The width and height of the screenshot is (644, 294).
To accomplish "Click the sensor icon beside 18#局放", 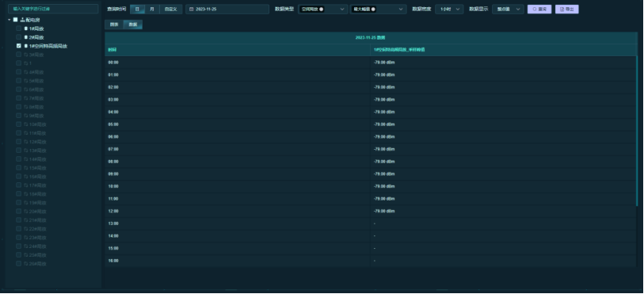I will click(26, 194).
